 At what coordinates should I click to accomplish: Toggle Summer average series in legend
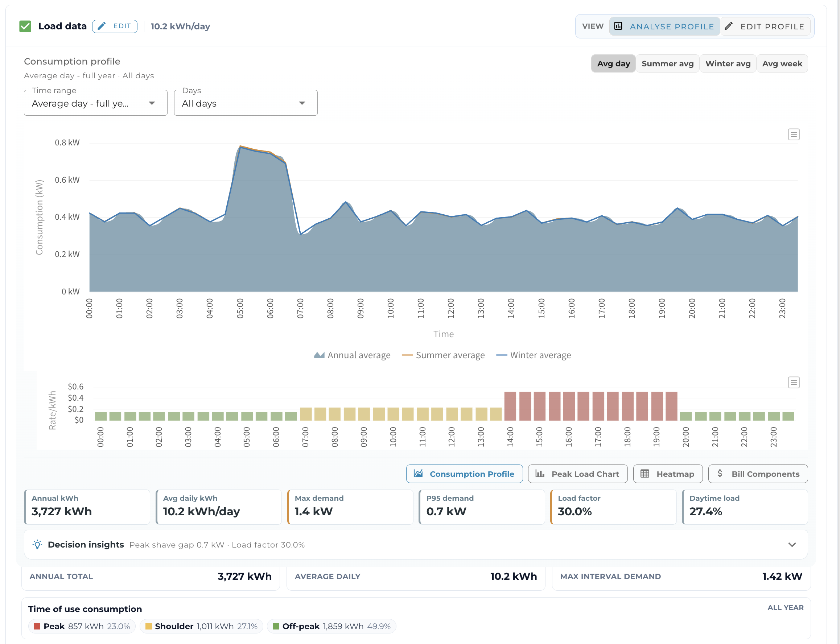coord(443,355)
